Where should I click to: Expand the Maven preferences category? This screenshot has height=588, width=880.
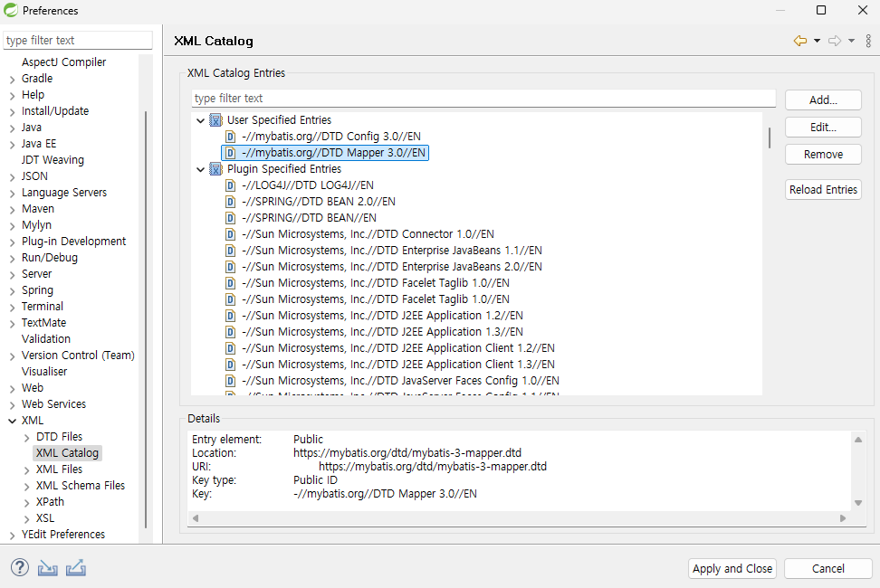click(13, 209)
